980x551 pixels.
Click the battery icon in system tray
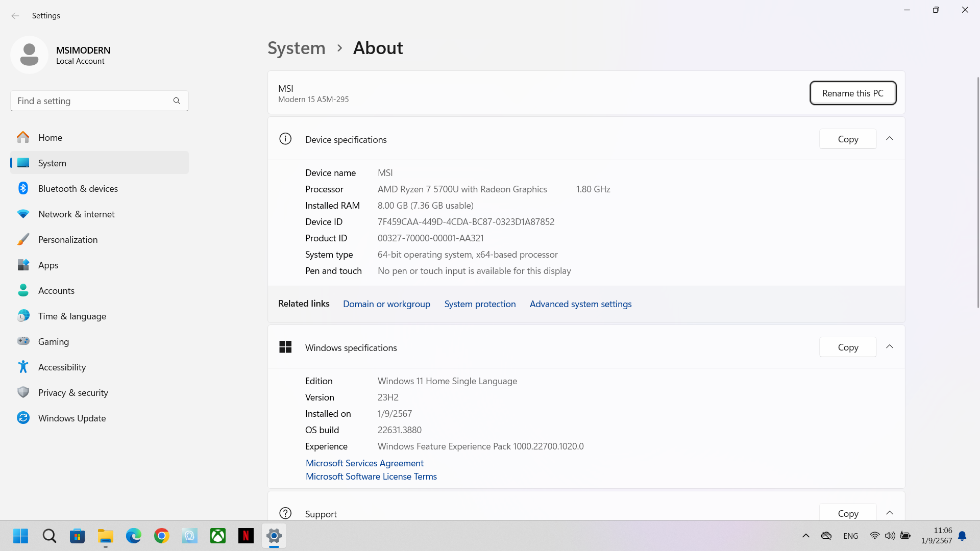[905, 536]
